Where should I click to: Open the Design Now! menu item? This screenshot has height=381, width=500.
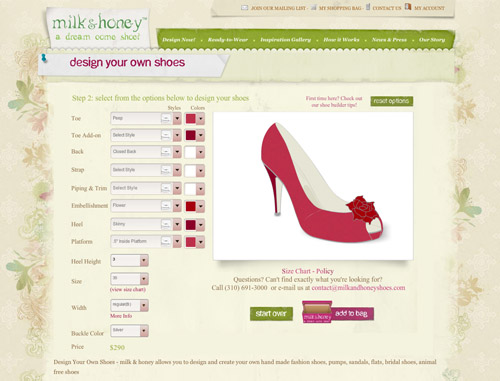179,40
